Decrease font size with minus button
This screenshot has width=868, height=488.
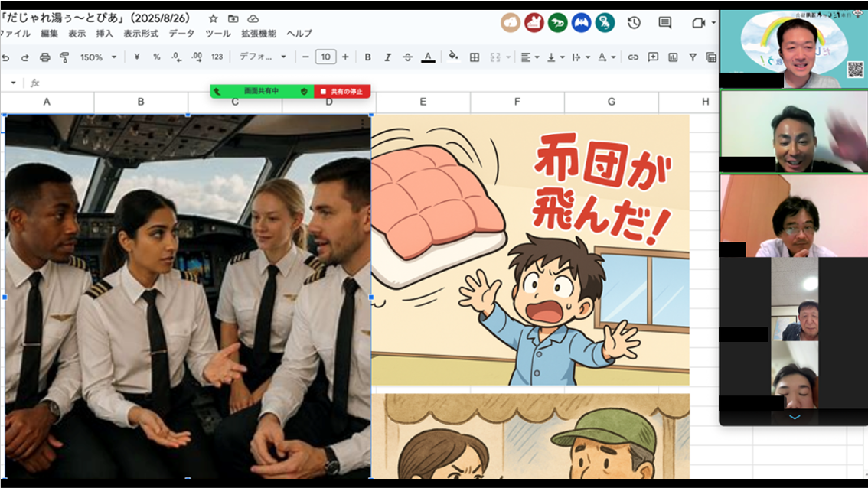point(305,57)
